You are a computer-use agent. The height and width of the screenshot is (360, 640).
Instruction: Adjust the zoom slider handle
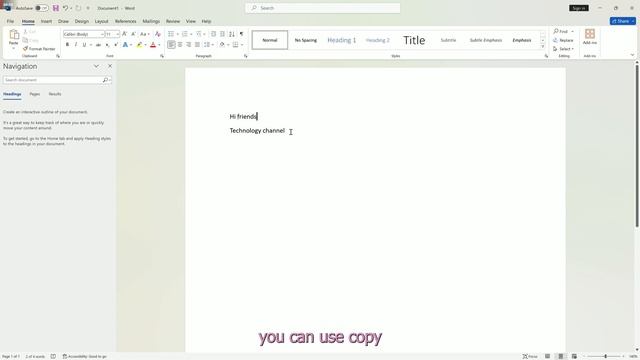point(605,356)
